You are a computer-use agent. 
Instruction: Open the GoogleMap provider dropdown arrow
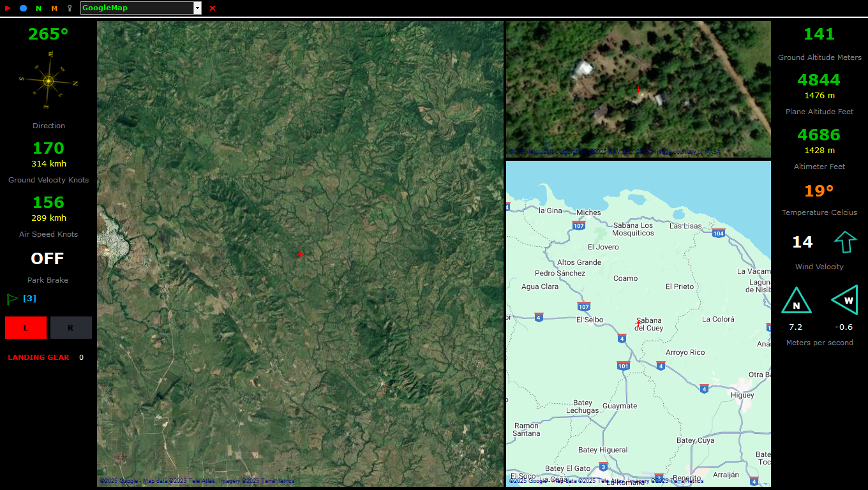197,8
